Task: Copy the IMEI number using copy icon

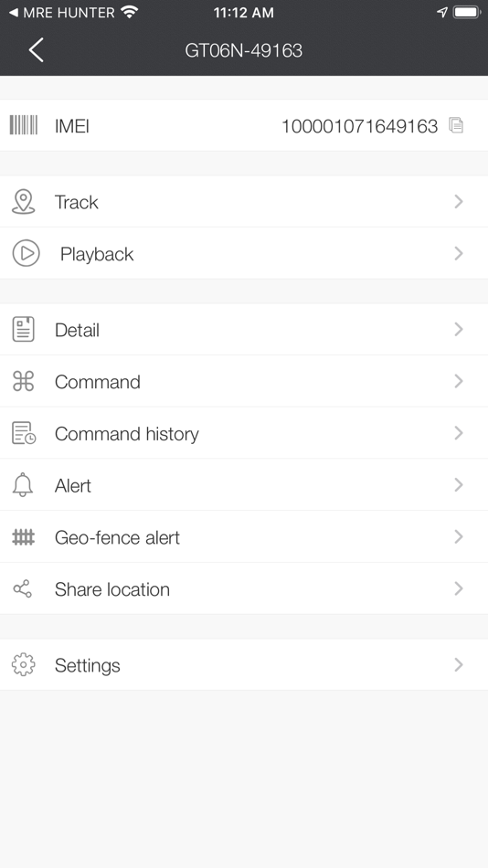Action: tap(456, 125)
